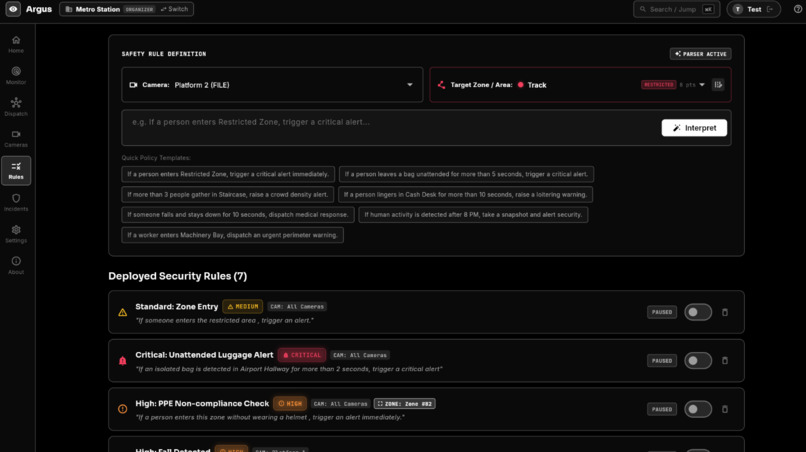Click the Interpret button
Viewport: 806px width, 452px height.
694,128
